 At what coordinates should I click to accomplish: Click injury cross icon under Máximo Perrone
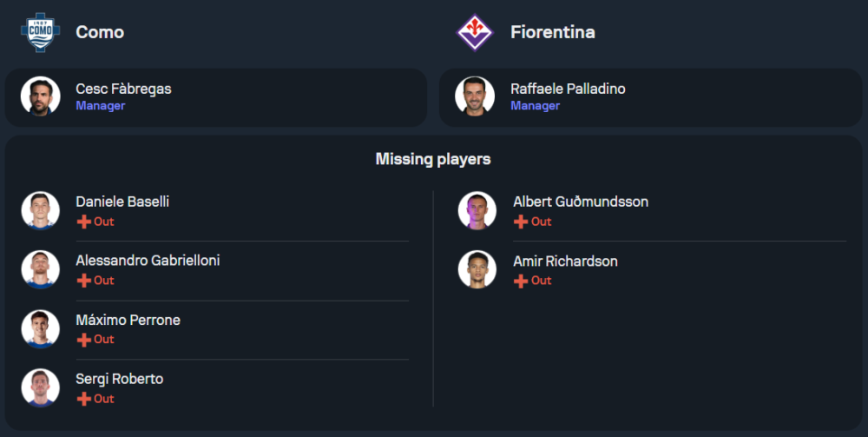coord(84,340)
